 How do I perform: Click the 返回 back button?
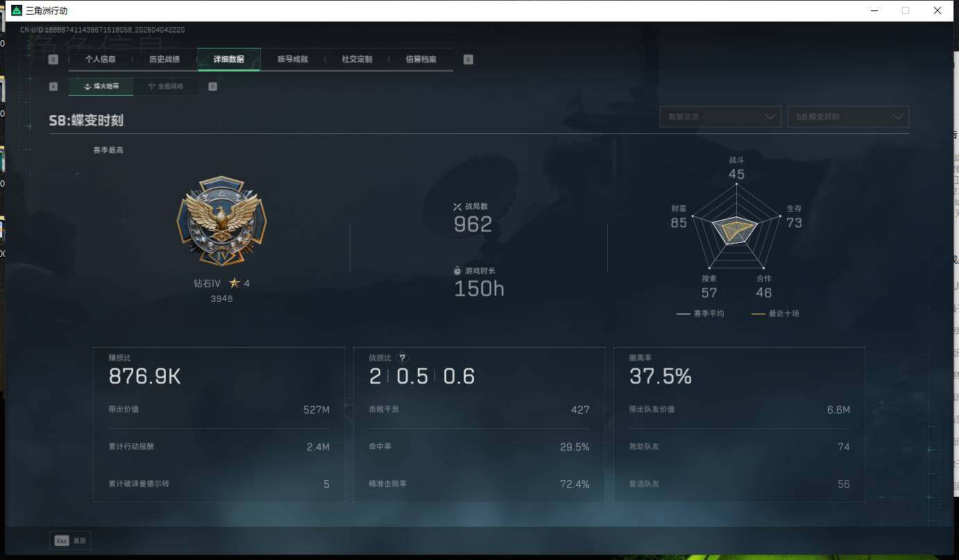(70, 541)
